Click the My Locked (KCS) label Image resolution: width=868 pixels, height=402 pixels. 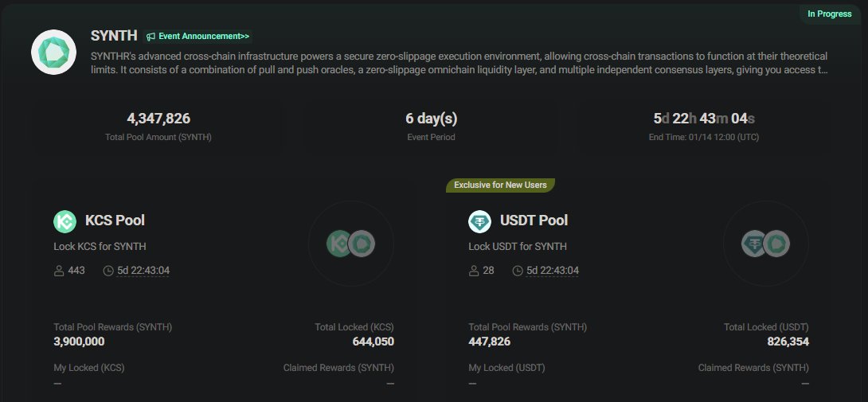[89, 368]
